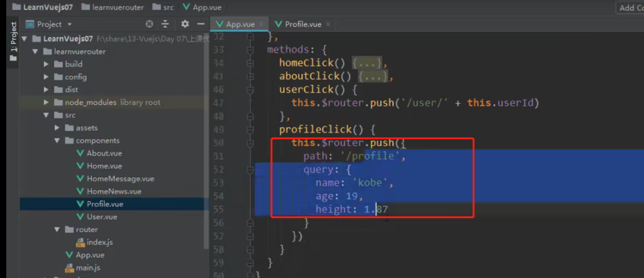This screenshot has height=278, width=644.
Task: Collapse the components folder
Action: click(x=57, y=140)
